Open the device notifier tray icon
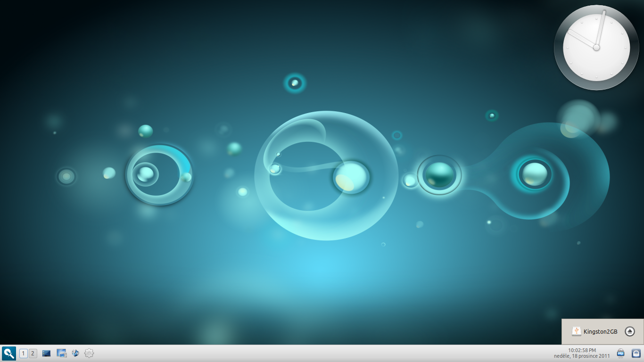The height and width of the screenshot is (362, 644). [x=620, y=353]
